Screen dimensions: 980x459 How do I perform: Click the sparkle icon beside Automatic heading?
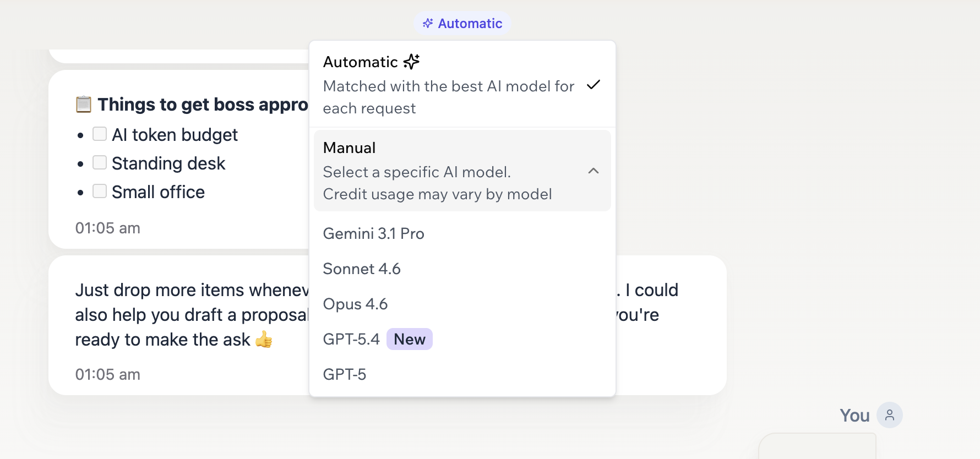pyautogui.click(x=411, y=62)
